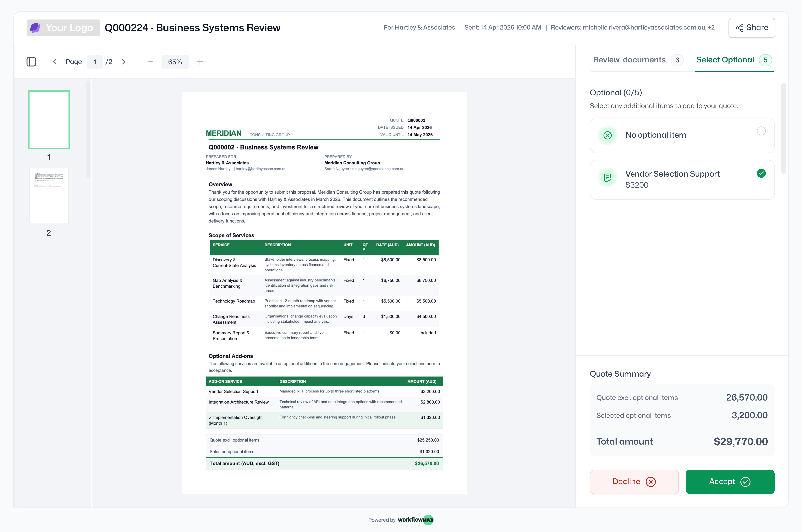
Task: Switch to the Review documents tab
Action: (x=638, y=60)
